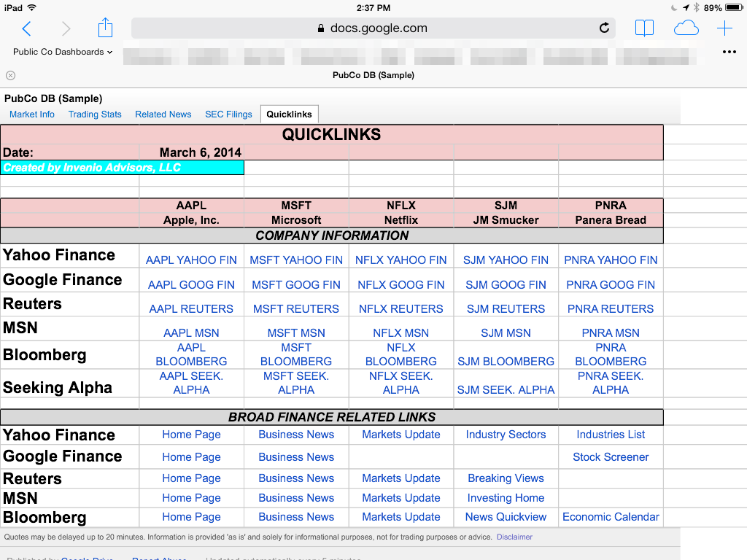Open Bloomberg News Quickview link

(x=506, y=517)
